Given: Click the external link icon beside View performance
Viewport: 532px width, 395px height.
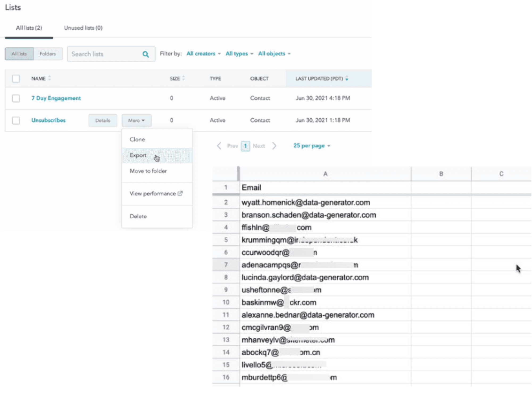Looking at the screenshot, I should [180, 193].
